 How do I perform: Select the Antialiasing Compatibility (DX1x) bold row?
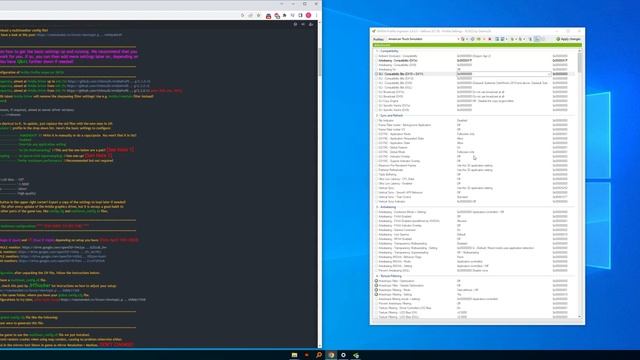point(475,60)
